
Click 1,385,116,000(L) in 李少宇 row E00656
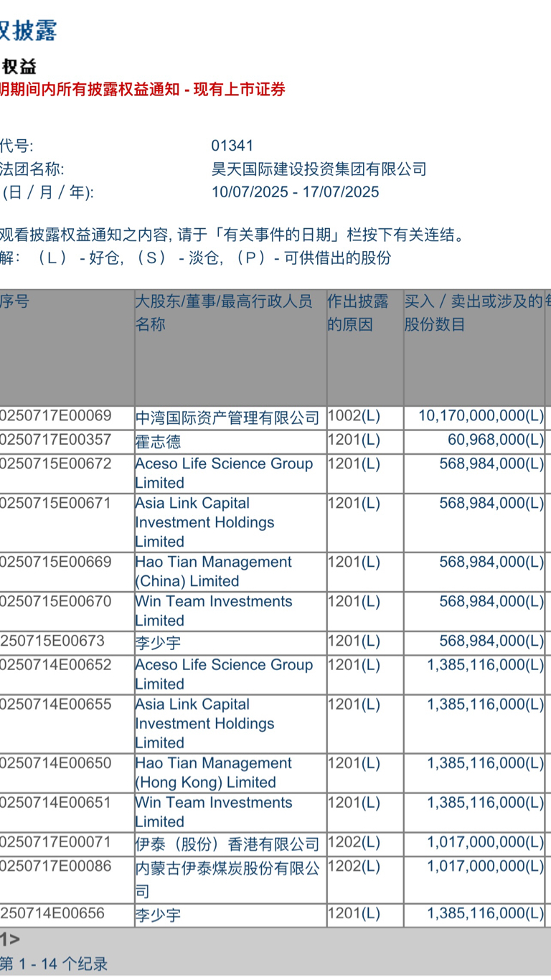(x=485, y=913)
